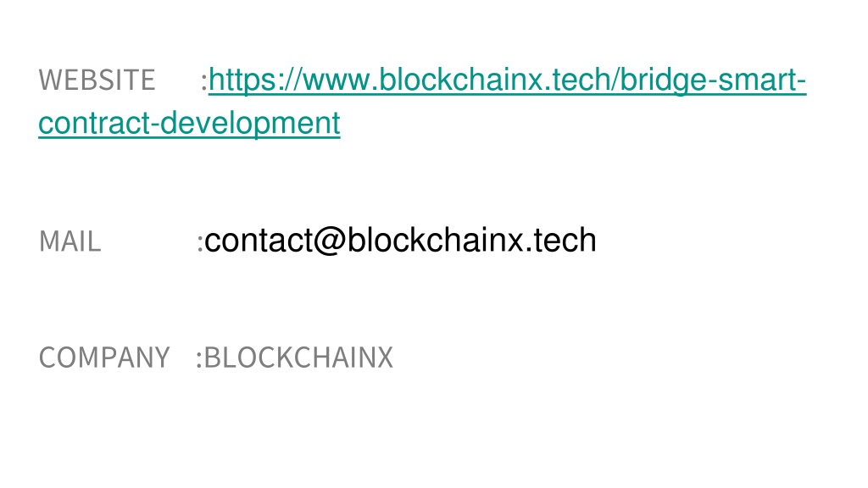Click the word contact in the email
This screenshot has height=488, width=868.
(x=259, y=241)
